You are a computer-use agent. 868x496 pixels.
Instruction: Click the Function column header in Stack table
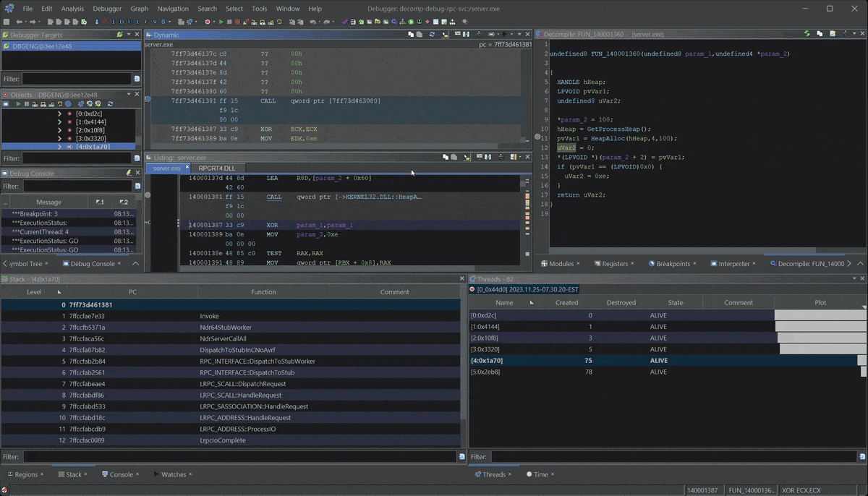(263, 292)
